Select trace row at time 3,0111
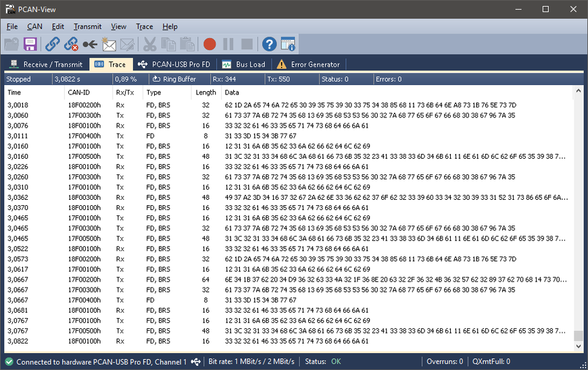The height and width of the screenshot is (370, 588). 289,136
